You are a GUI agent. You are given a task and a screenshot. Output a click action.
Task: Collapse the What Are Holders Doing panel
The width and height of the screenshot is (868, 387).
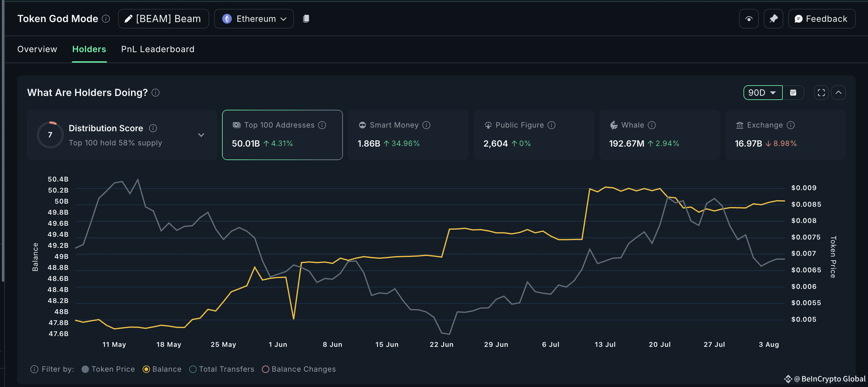[838, 93]
